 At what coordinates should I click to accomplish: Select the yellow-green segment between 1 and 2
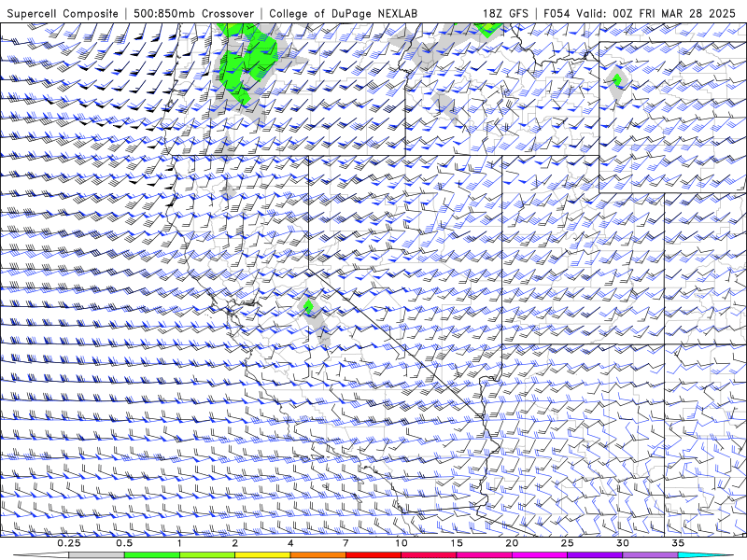tap(207, 555)
